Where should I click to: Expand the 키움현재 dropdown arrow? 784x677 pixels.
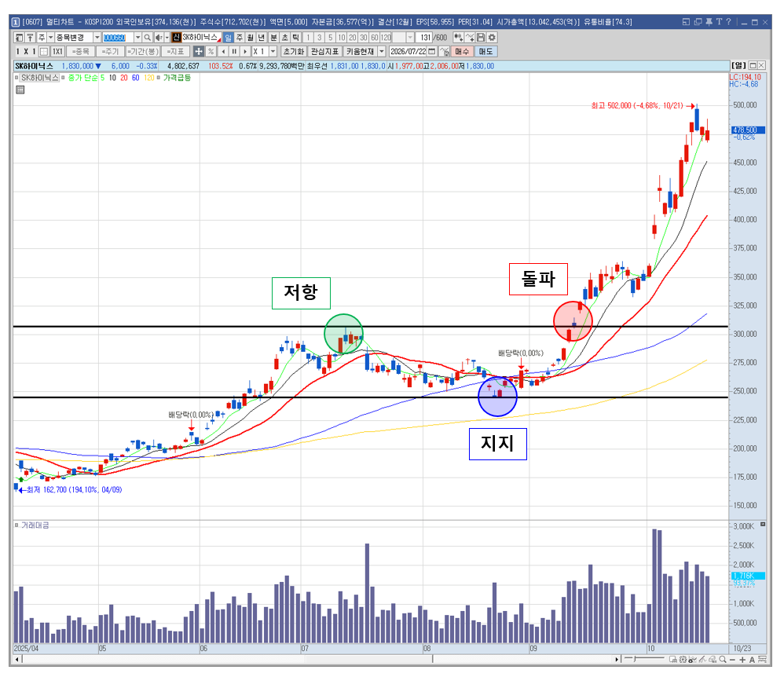[x=382, y=52]
